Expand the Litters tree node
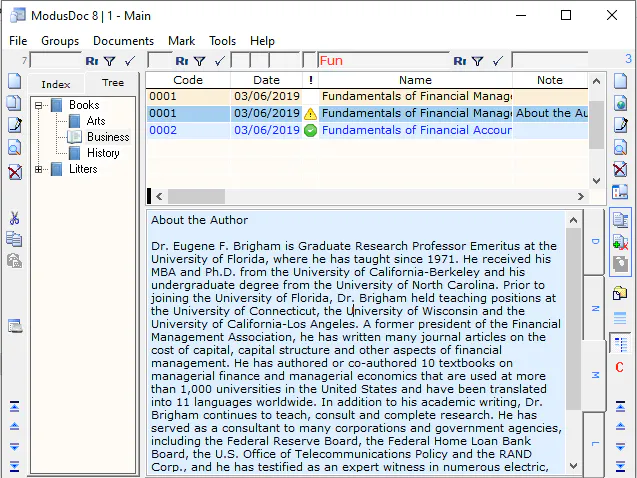Screen dimensions: 637x478 [39, 169]
